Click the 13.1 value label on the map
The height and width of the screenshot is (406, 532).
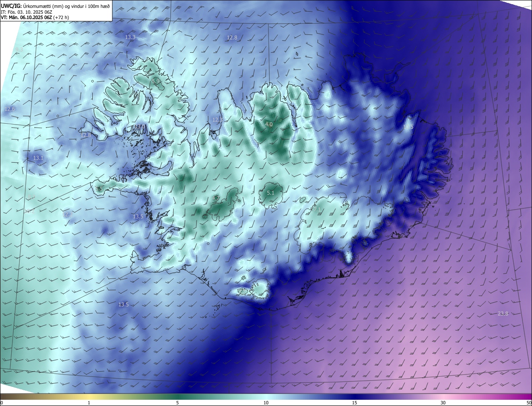tap(38, 158)
